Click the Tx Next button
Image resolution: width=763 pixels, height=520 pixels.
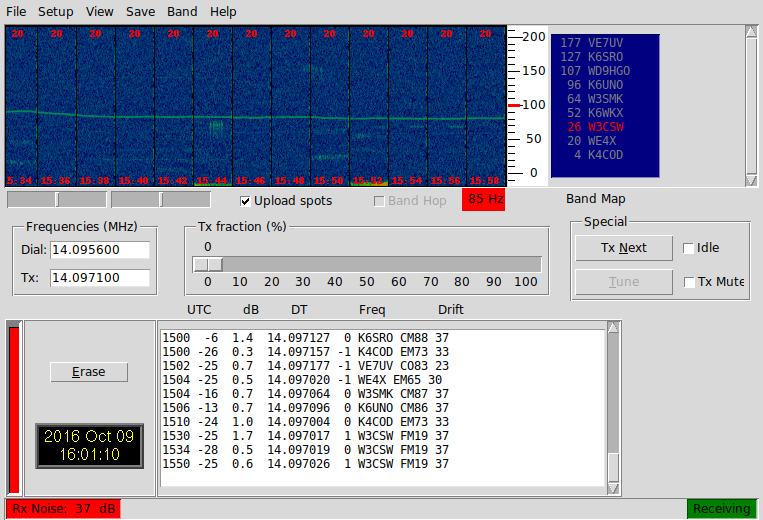624,248
